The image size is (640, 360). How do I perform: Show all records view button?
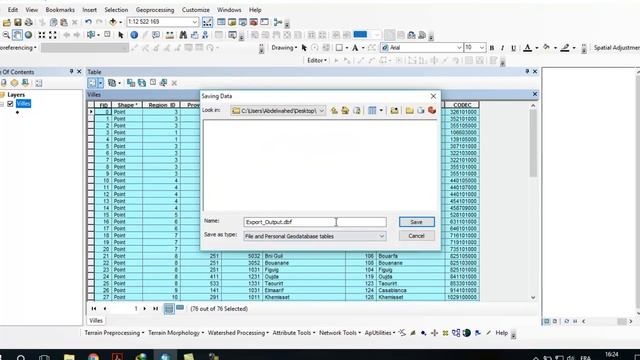169,309
